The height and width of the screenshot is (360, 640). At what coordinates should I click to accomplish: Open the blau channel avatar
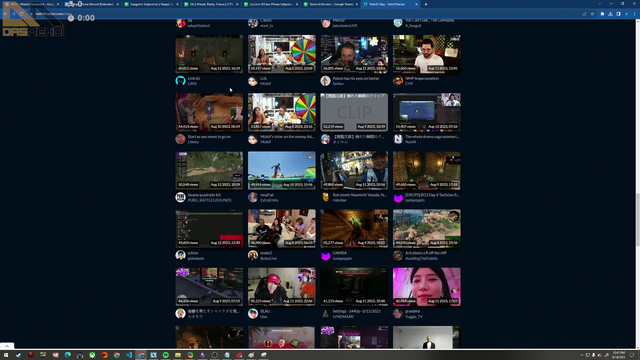pyautogui.click(x=253, y=313)
